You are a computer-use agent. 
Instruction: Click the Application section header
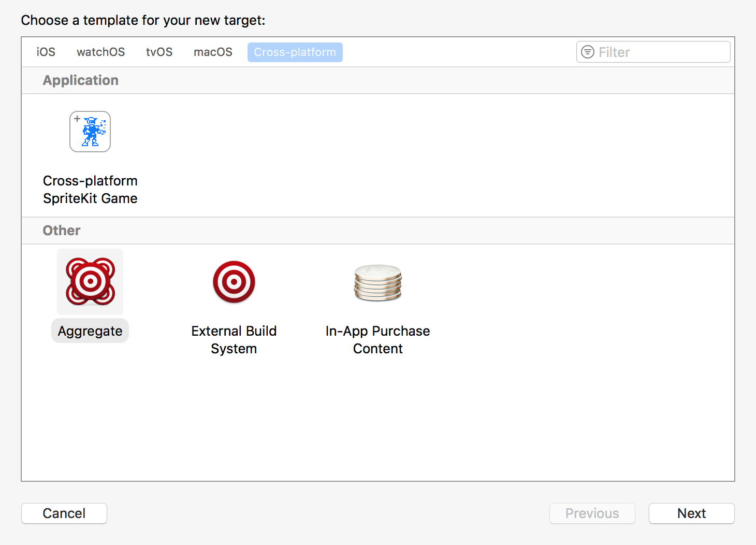[x=81, y=80]
